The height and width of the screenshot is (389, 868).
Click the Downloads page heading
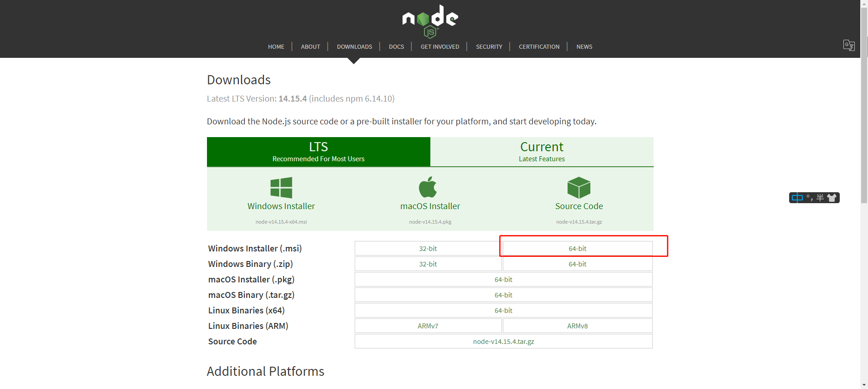pos(239,80)
